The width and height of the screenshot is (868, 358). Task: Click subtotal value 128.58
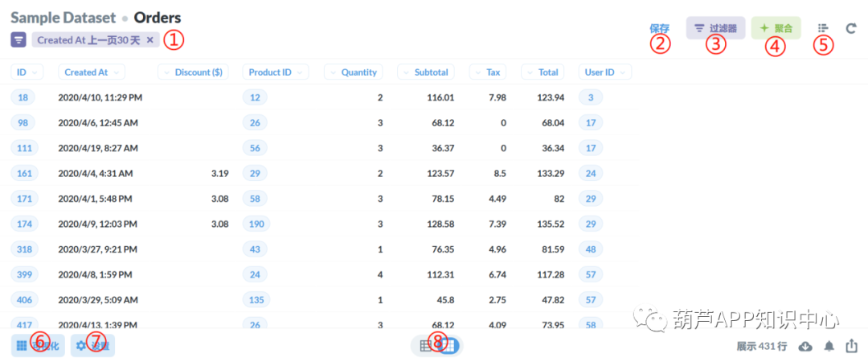tap(440, 224)
